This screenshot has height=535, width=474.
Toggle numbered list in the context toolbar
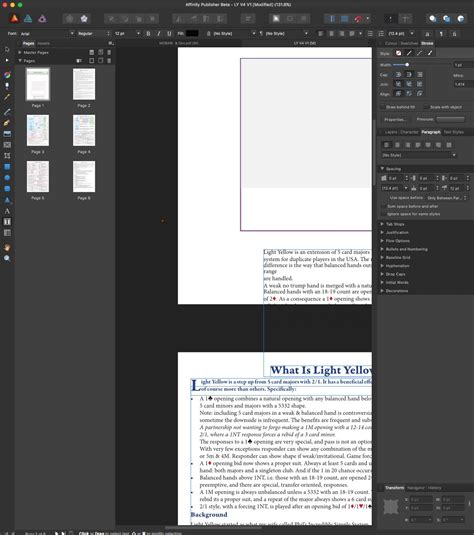pos(381,33)
